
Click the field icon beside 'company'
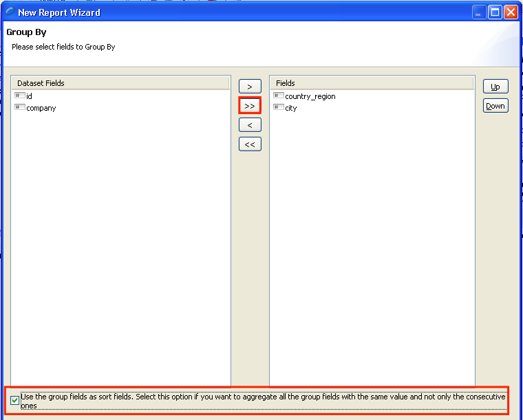coord(20,107)
